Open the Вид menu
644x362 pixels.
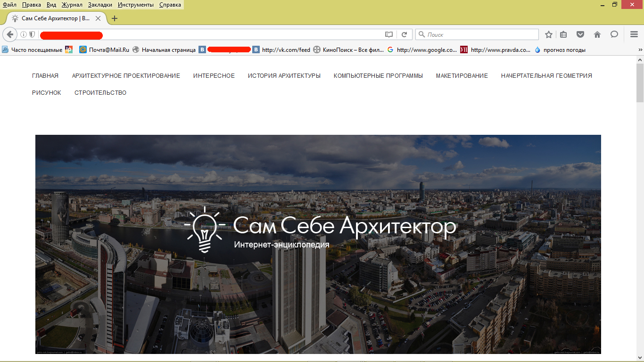tap(51, 5)
